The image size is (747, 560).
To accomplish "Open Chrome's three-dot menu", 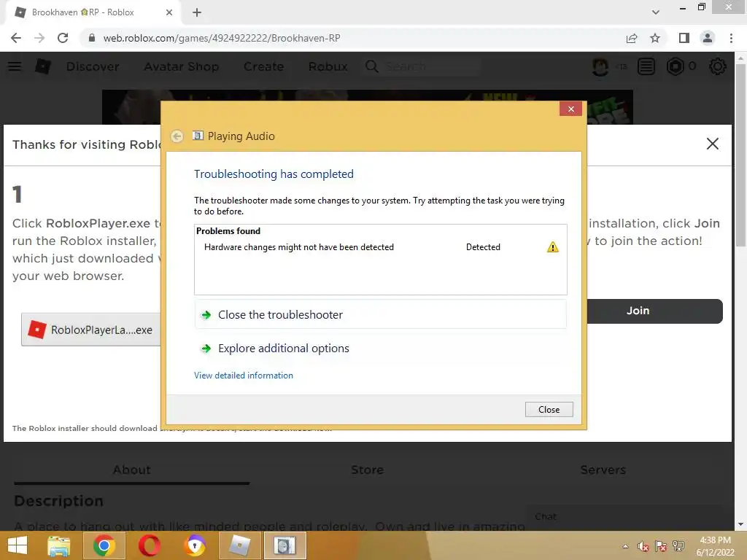I will pyautogui.click(x=731, y=38).
